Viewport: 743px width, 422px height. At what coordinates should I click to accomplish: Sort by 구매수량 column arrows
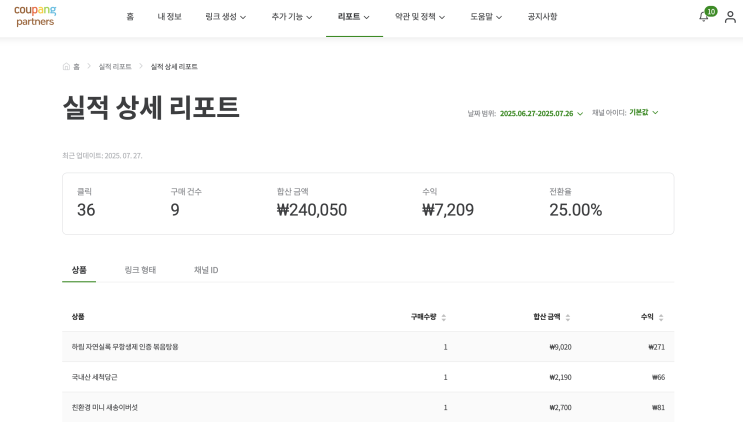(x=443, y=317)
